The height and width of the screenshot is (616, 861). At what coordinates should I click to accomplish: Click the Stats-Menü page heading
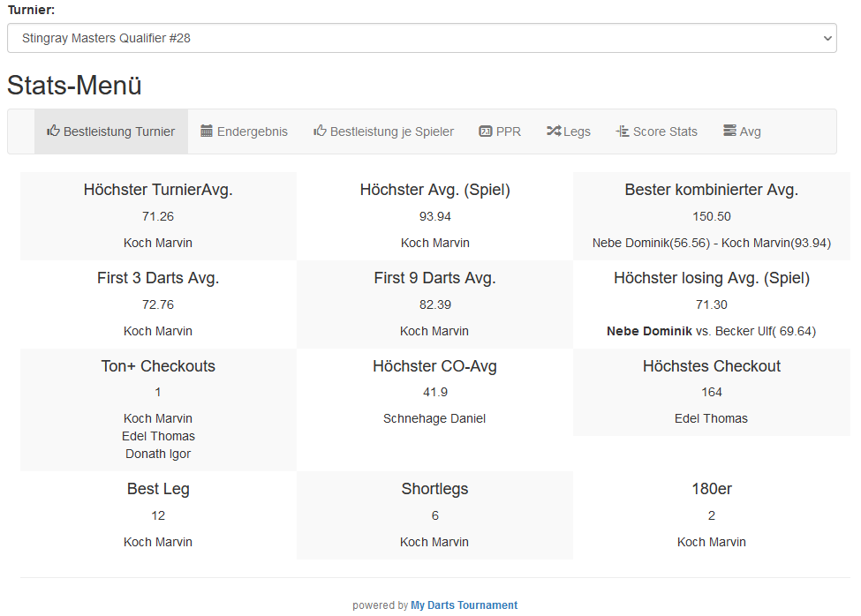coord(74,86)
